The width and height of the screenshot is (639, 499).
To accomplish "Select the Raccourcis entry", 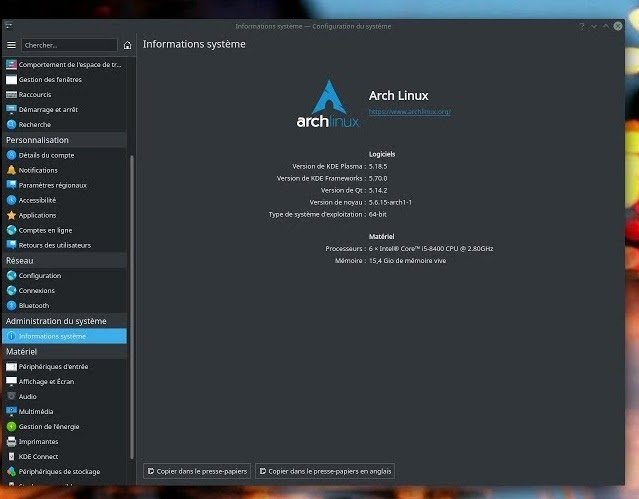I will click(64, 95).
